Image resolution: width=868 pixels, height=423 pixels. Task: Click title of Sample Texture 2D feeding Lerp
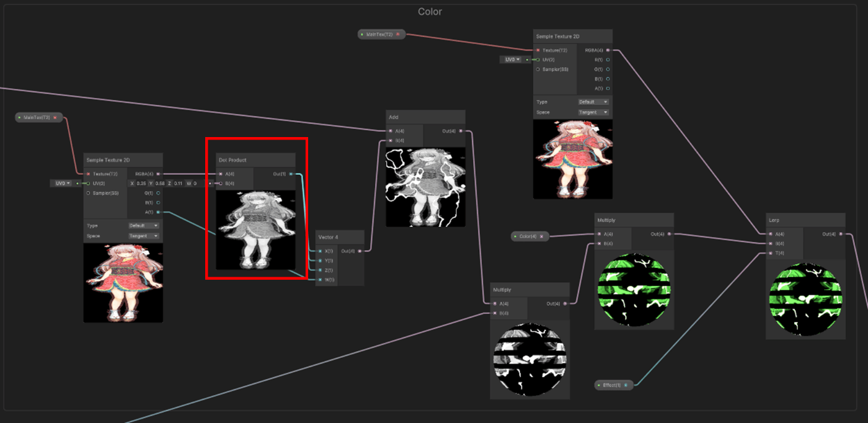pyautogui.click(x=557, y=37)
